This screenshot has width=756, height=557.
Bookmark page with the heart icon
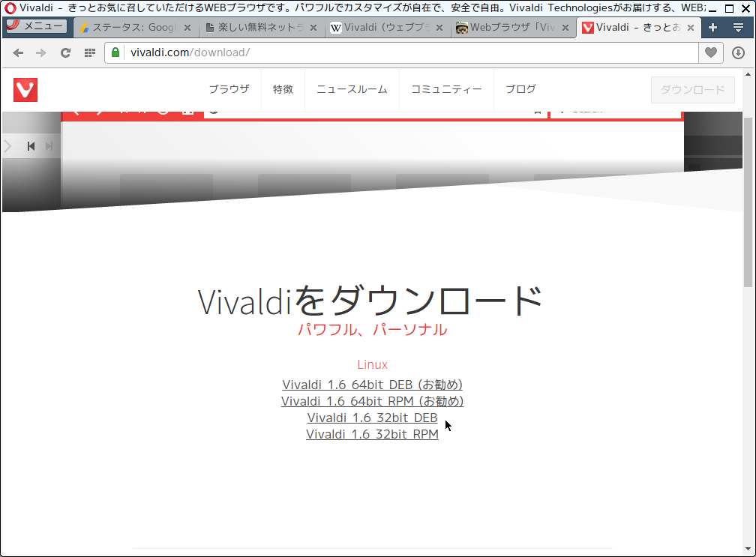coord(711,52)
